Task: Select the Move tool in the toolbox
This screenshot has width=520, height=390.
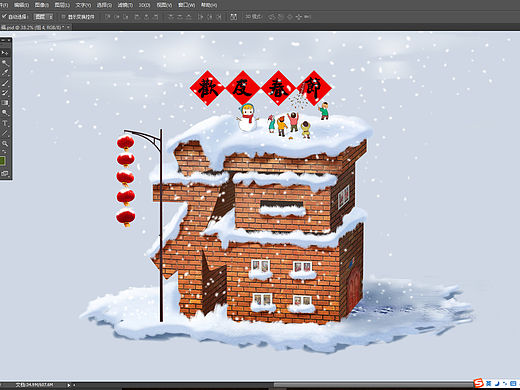Action: tap(5, 53)
